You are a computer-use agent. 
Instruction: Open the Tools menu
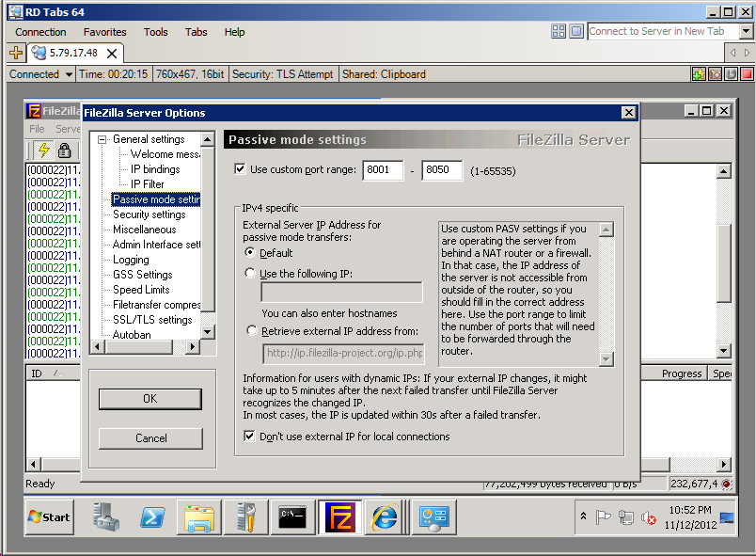[x=156, y=32]
